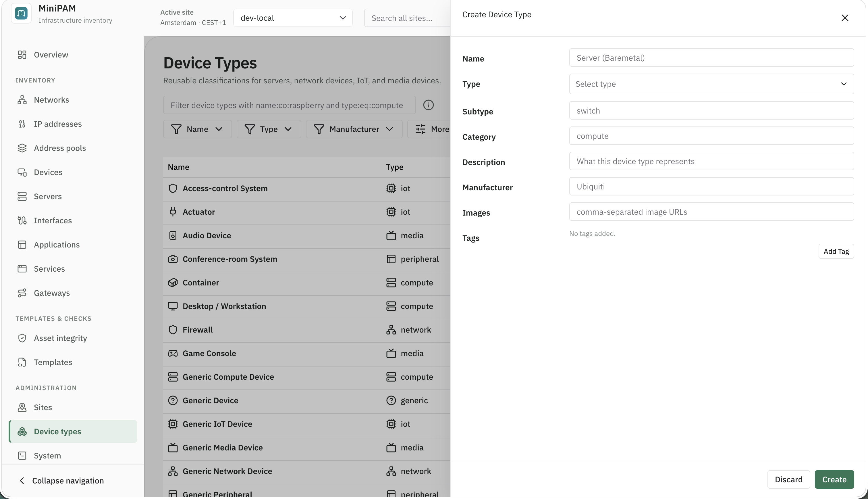
Task: Click the MiniPAM logo icon
Action: 21,13
